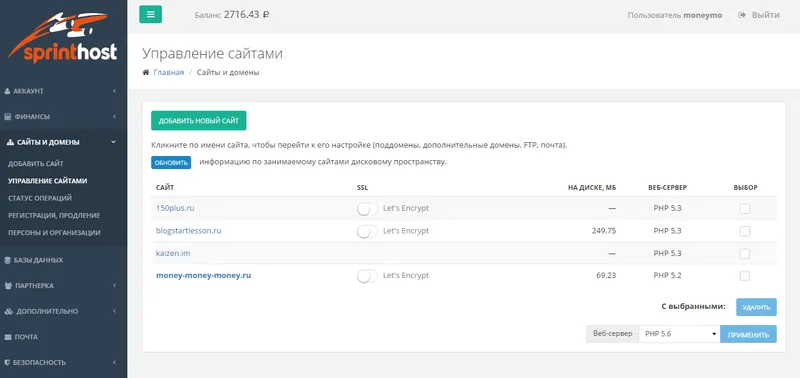The image size is (800, 378).
Task: Click the green hamburger menu button
Action: point(151,14)
